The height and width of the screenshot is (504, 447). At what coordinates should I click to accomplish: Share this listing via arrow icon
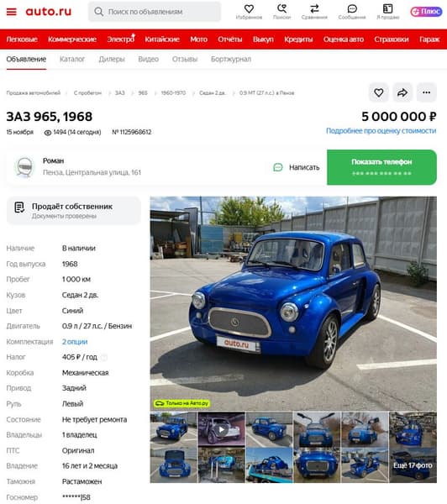tap(402, 92)
